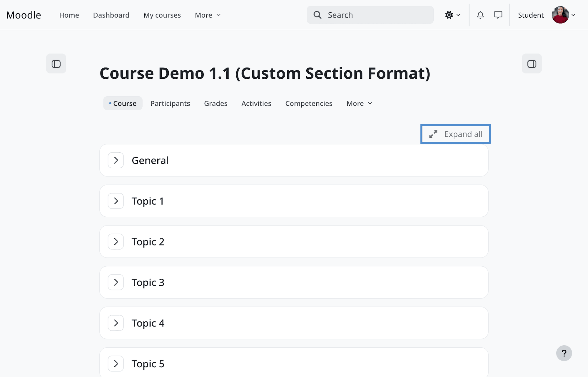Switch to the Activities tab

(x=256, y=103)
